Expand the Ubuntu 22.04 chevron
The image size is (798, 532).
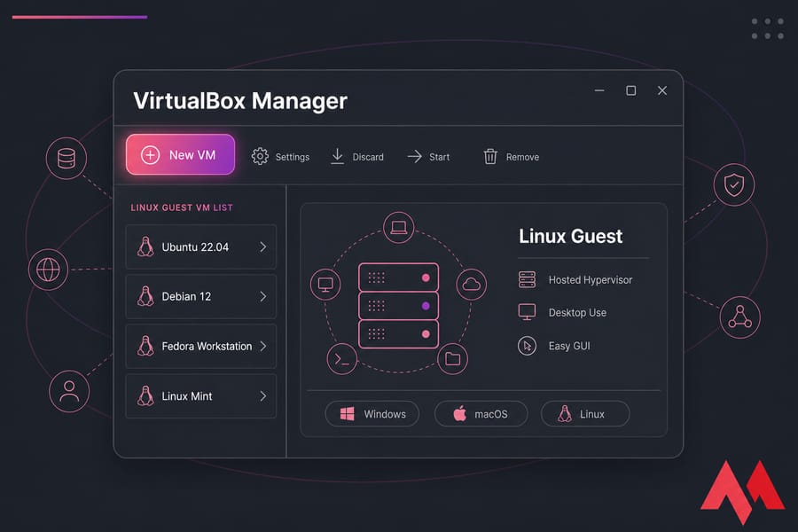263,246
